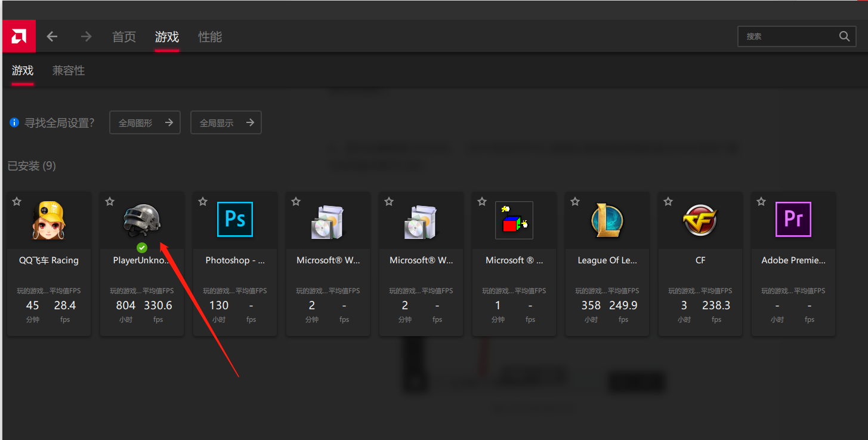Select the Adobe Premie... title
Screen dimensions: 868x440
(793, 260)
